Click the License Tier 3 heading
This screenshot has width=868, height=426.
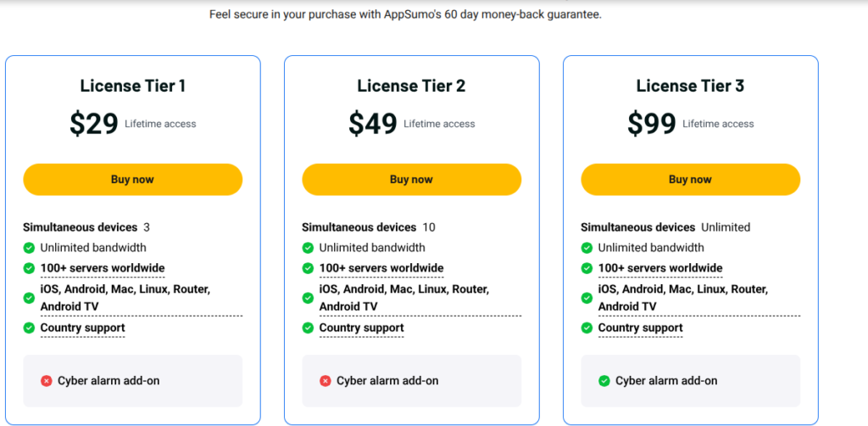coord(690,86)
